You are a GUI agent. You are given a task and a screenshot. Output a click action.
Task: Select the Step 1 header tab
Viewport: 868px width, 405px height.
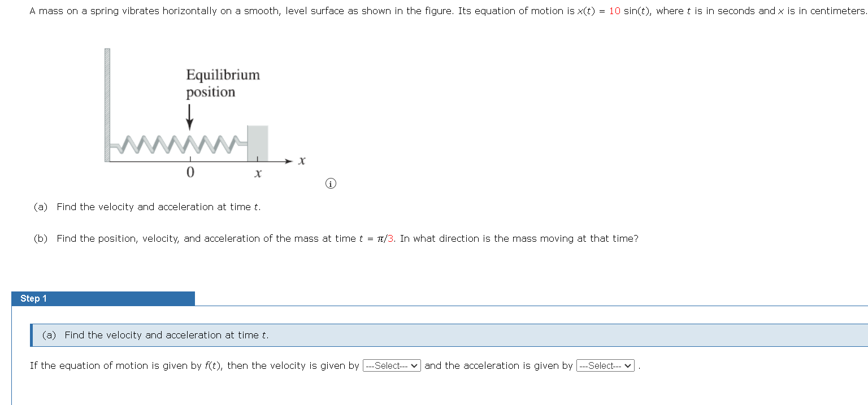coord(34,298)
